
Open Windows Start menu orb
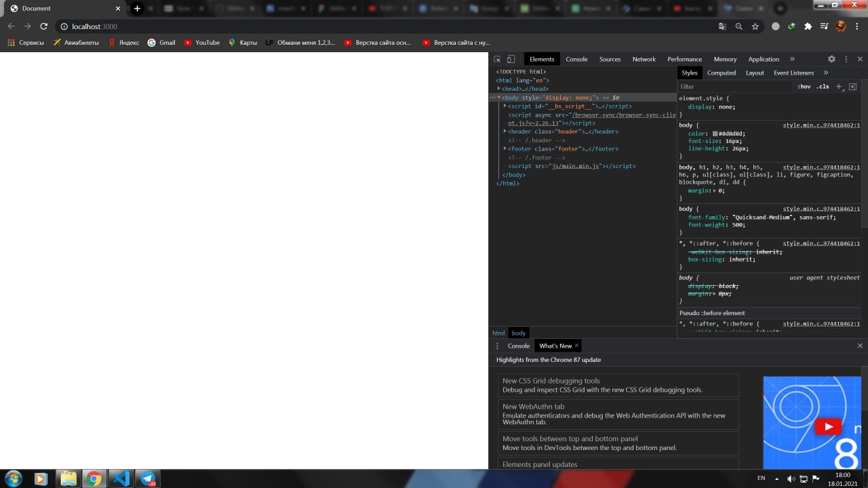point(14,479)
